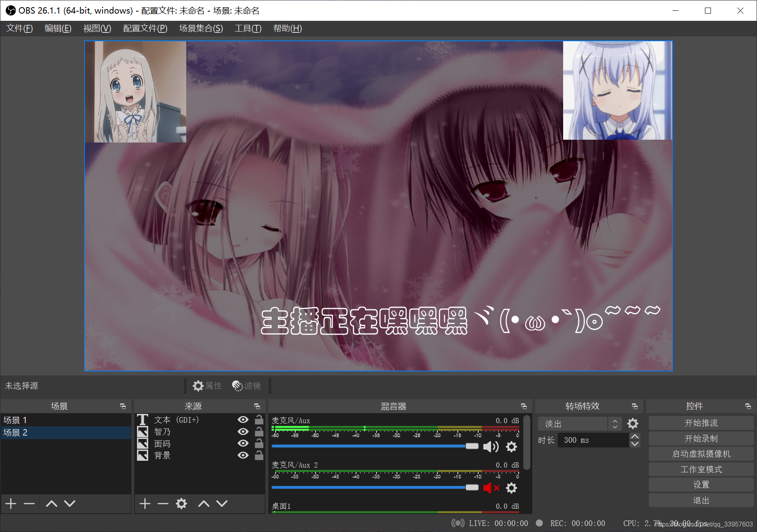Move source down in Sources toolbar
This screenshot has width=757, height=532.
point(222,504)
